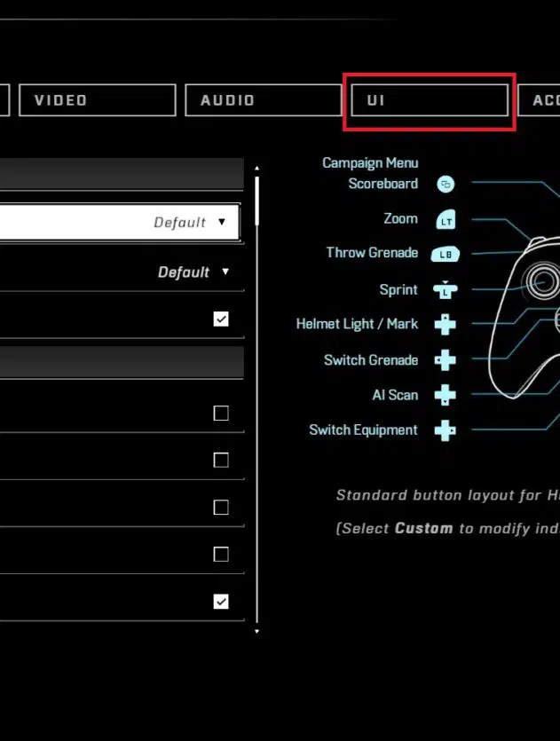Open the partially visible ACC tab
The image size is (560, 741).
point(540,100)
